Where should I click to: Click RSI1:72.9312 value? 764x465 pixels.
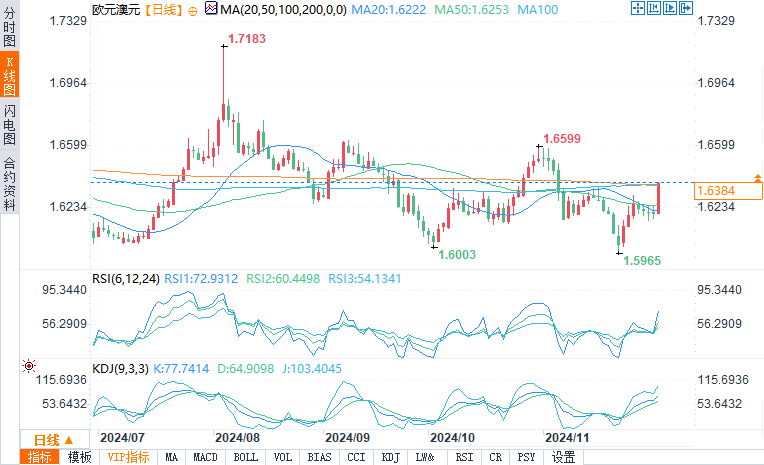tap(201, 279)
